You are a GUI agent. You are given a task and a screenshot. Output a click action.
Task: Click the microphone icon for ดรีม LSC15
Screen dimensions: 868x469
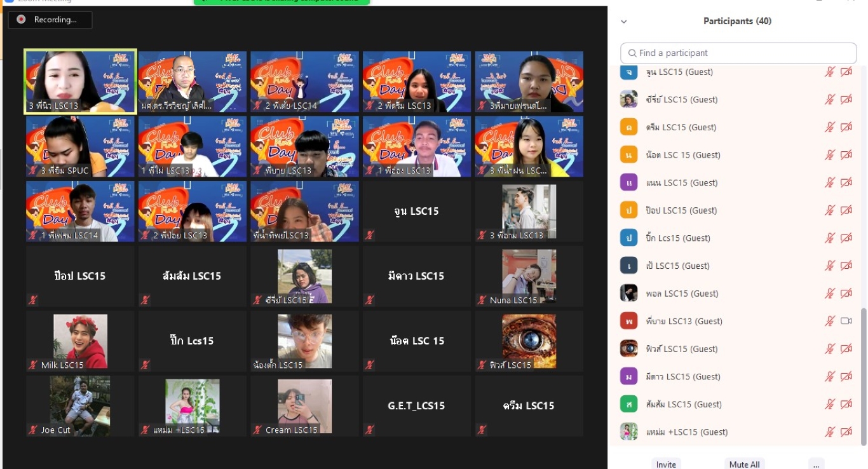pyautogui.click(x=829, y=127)
